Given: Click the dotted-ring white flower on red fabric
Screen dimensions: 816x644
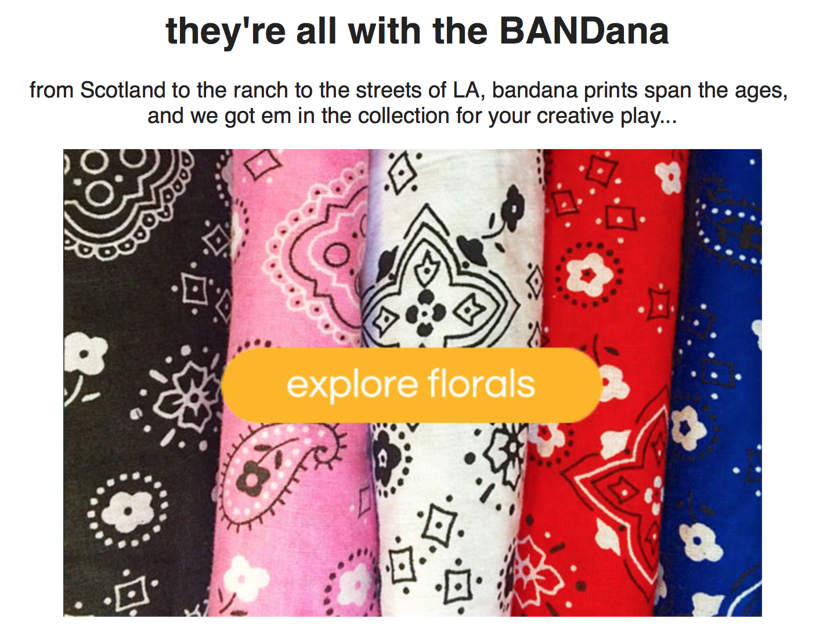Looking at the screenshot, I should 587,273.
